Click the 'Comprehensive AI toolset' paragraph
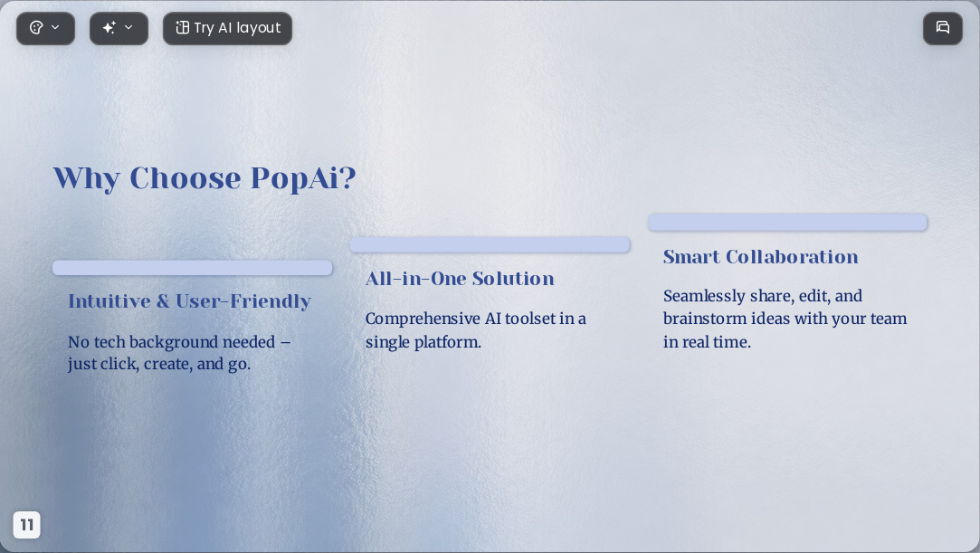 (x=476, y=330)
